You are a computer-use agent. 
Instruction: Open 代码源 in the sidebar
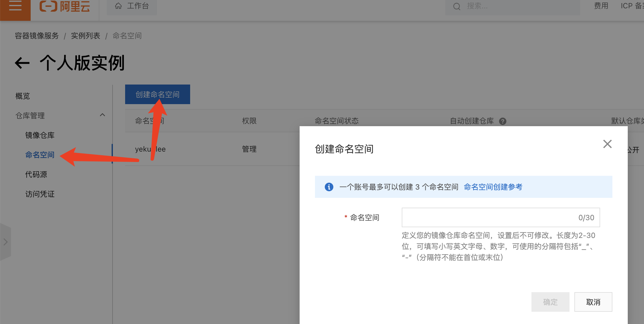click(36, 175)
